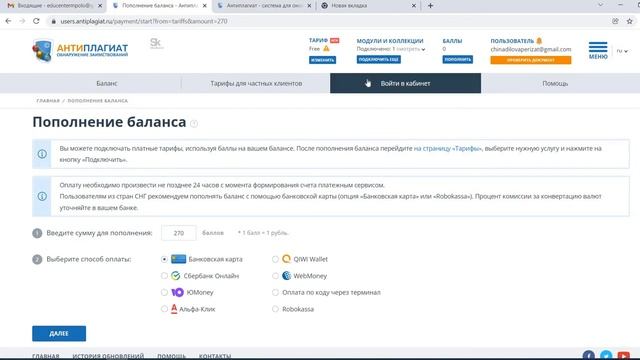Viewport: 640px width, 360px height.
Task: Click the site lock icon in address bar
Action: [x=53, y=21]
